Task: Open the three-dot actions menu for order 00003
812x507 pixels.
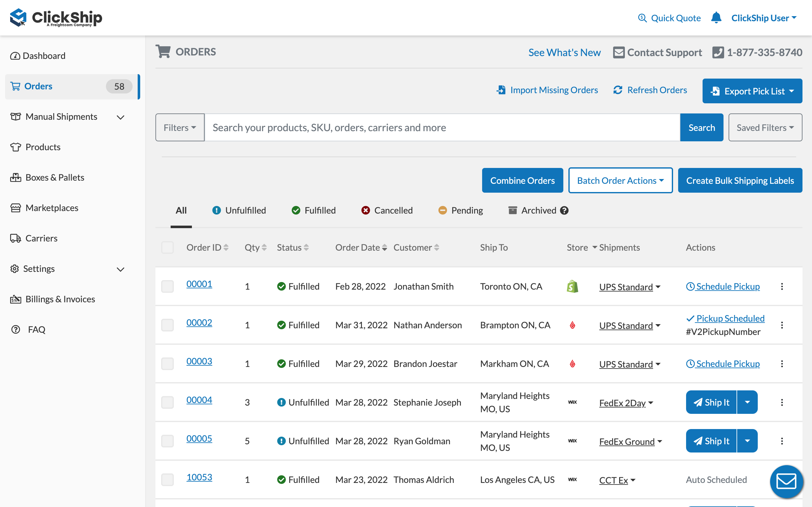Action: (x=782, y=363)
